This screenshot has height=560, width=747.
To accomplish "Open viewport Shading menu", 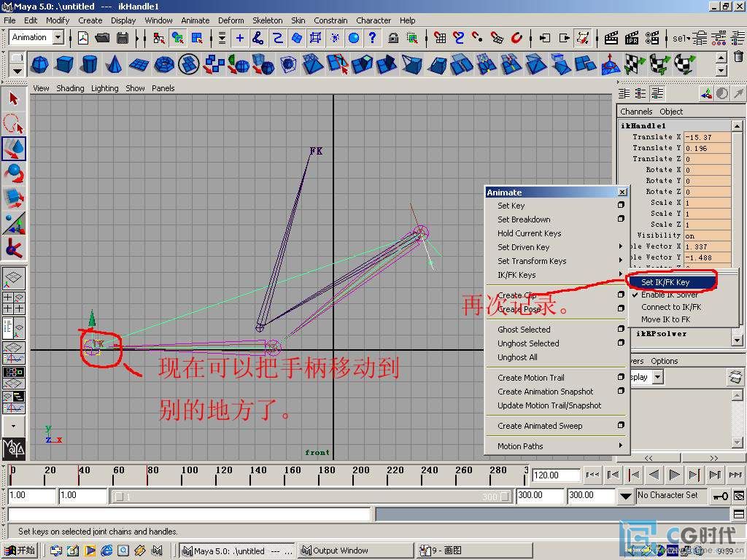I will (70, 88).
